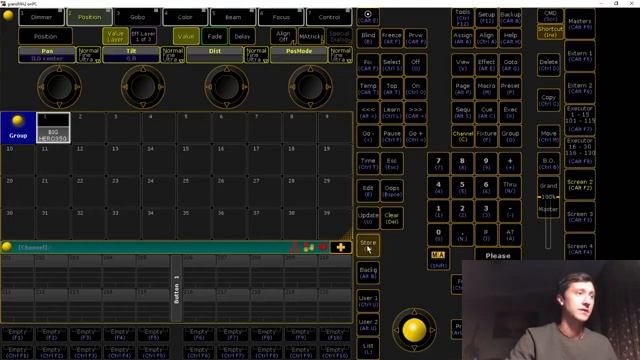
Task: Click the + key on the numeric keypad
Action: pos(510,163)
